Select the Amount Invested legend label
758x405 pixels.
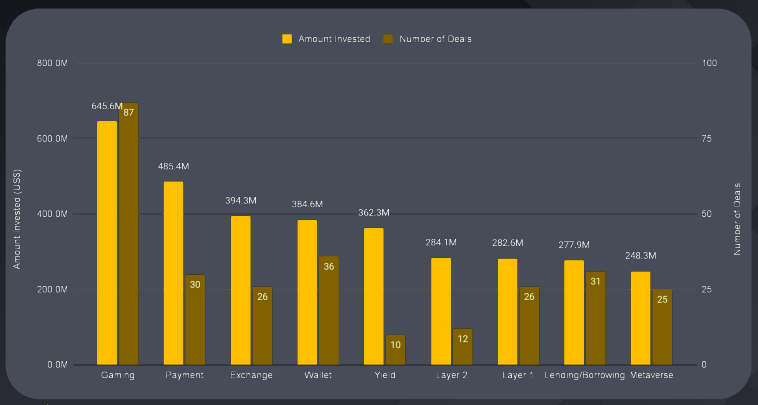pos(334,39)
